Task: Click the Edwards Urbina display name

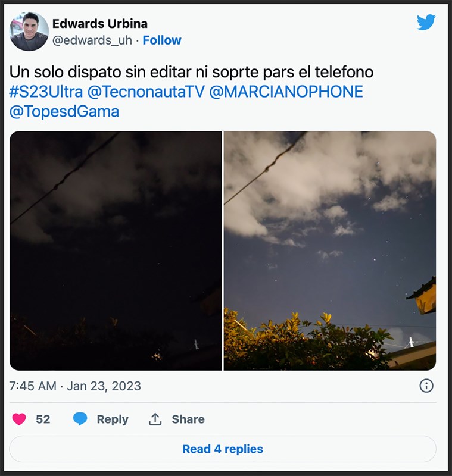Action: [x=99, y=24]
